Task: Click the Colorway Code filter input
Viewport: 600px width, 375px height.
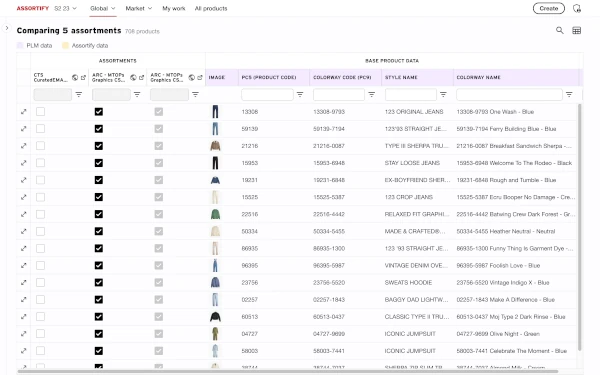Action: pyautogui.click(x=339, y=95)
